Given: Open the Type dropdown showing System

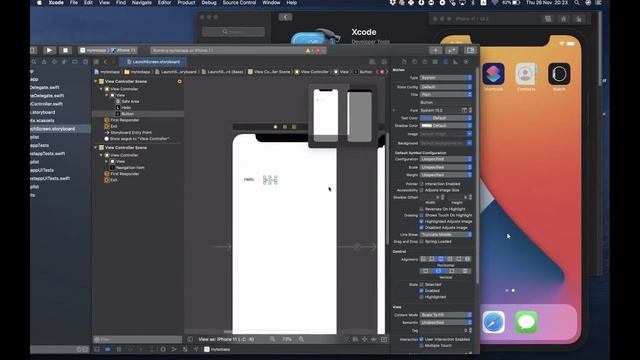Looking at the screenshot, I should (446, 78).
